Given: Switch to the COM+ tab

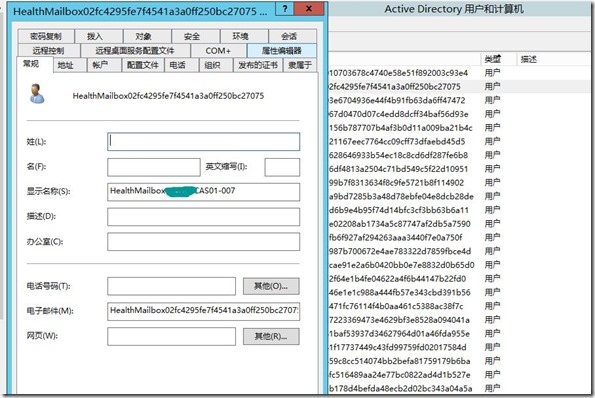Looking at the screenshot, I should coord(218,50).
